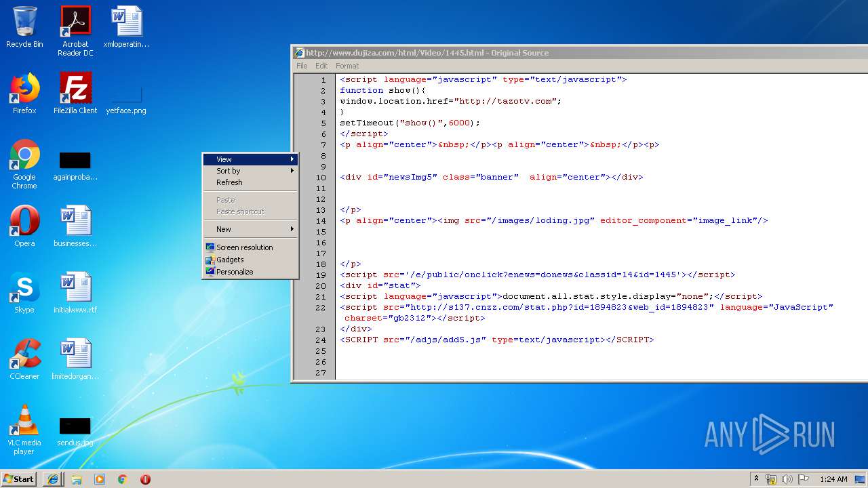Launch Google Chrome desktop shortcut

24,164
